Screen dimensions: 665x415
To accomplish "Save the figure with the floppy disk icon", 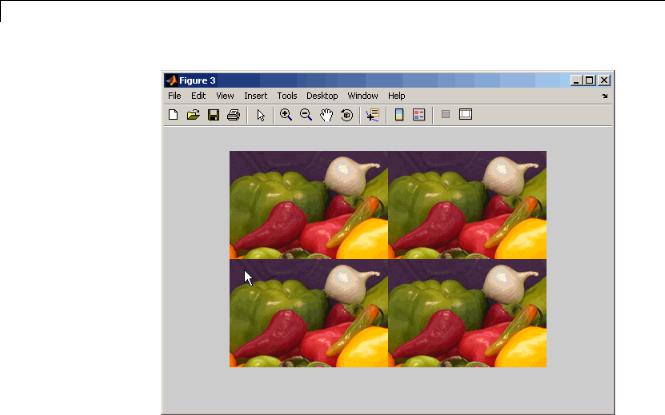I will tap(213, 114).
